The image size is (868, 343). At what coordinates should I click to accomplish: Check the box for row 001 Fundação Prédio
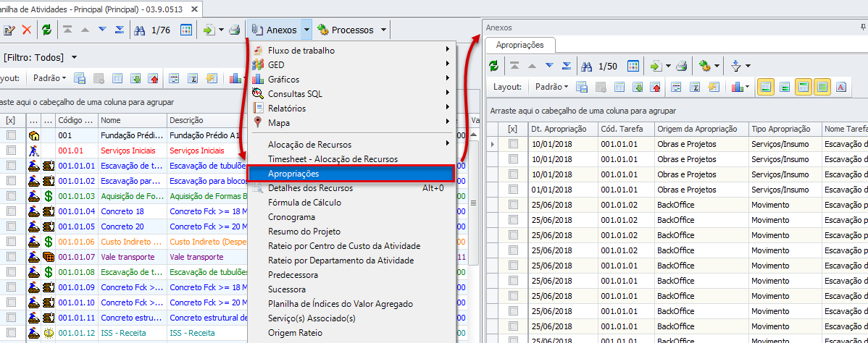[11, 135]
